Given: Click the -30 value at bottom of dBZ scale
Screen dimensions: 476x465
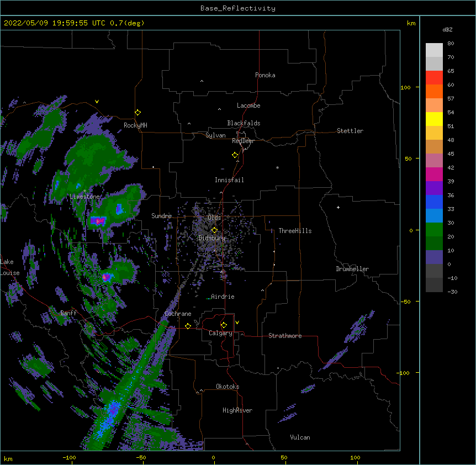Looking at the screenshot, I should [x=452, y=292].
